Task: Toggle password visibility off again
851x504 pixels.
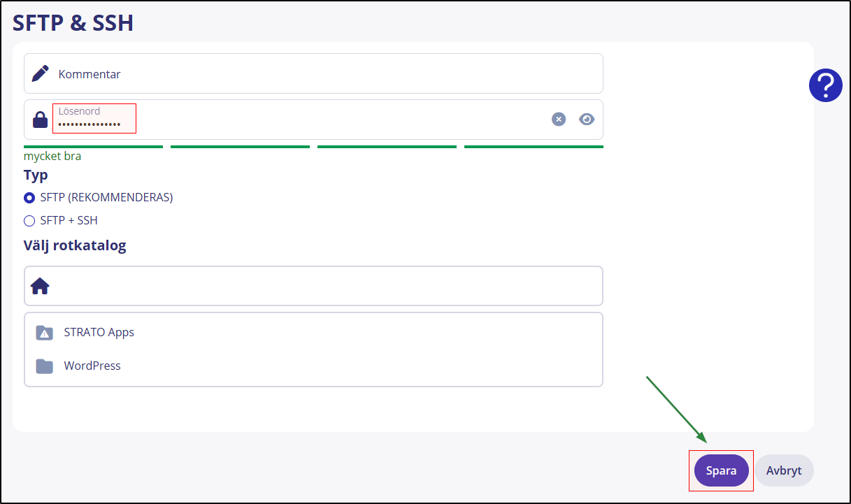Action: click(586, 119)
